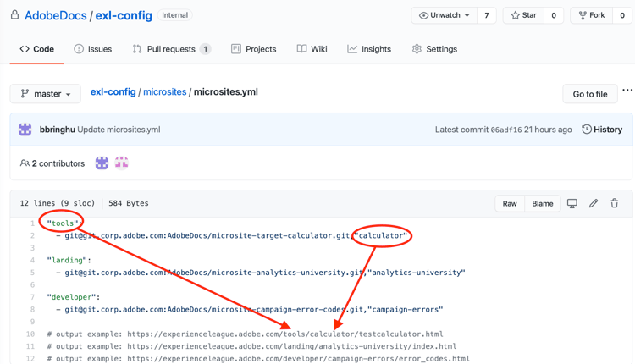Star the repository
The width and height of the screenshot is (635, 364).
[523, 15]
